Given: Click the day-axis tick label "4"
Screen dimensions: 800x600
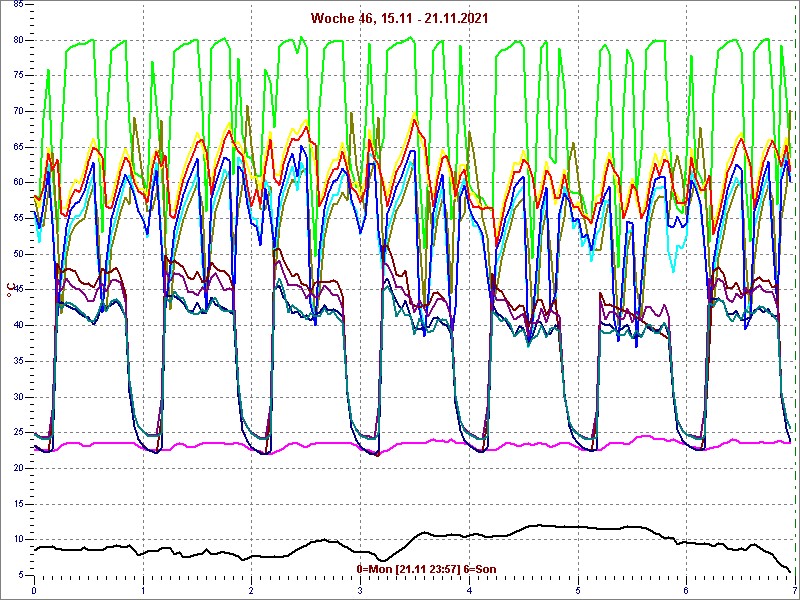Looking at the screenshot, I should pos(469,591).
